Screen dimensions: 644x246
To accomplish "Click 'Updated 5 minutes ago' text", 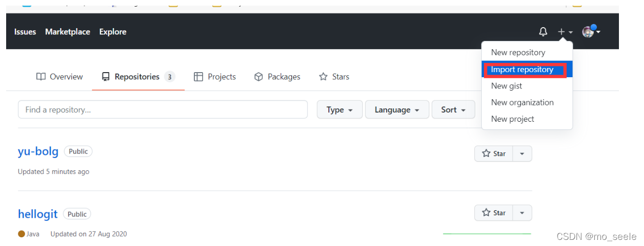I will pyautogui.click(x=54, y=171).
